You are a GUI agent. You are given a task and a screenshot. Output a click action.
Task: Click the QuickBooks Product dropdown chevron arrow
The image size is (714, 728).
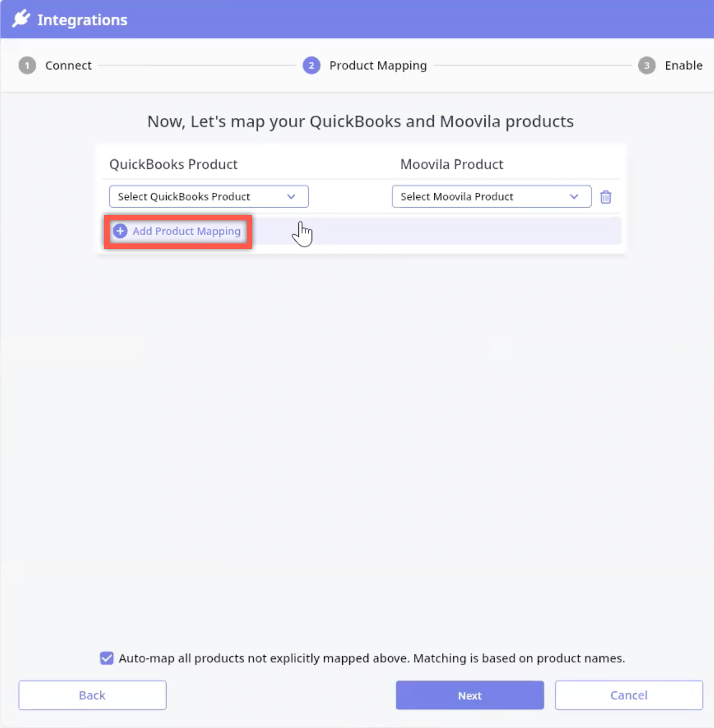(291, 197)
